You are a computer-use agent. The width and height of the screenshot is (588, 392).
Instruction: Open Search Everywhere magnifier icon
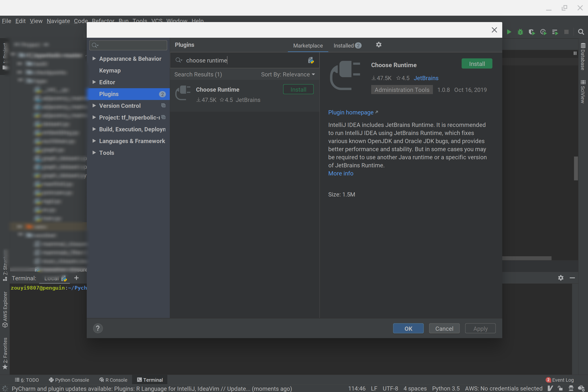(581, 32)
